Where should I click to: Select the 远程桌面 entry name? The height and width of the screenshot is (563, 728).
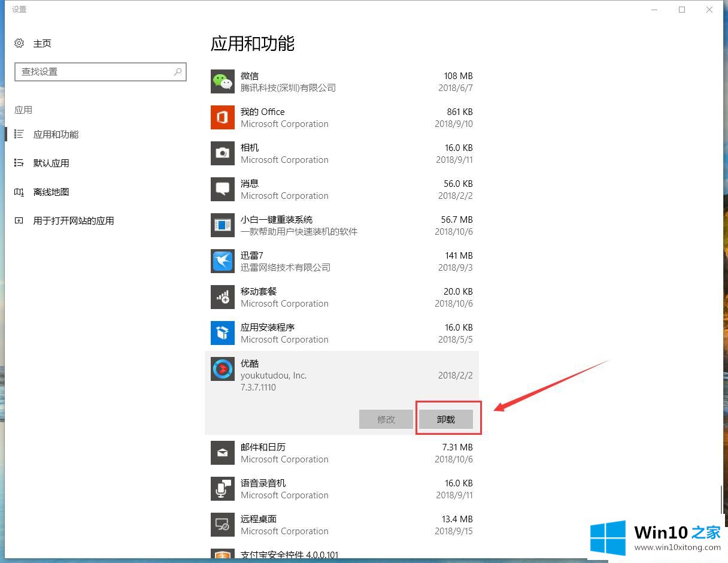point(259,519)
